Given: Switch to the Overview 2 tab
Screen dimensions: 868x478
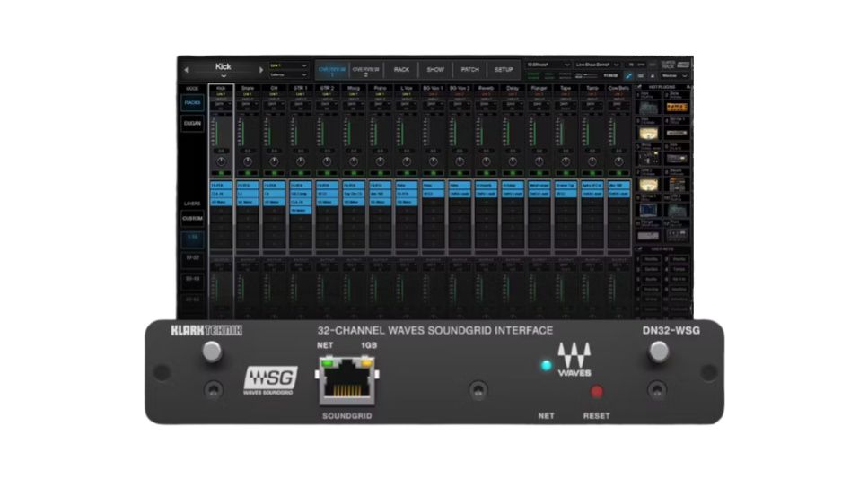Looking at the screenshot, I should click(x=366, y=70).
